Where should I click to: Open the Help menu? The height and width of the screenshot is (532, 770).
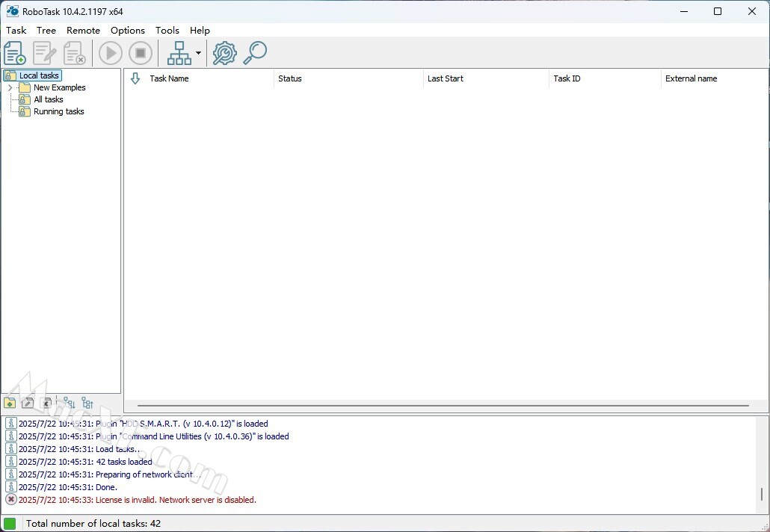click(x=200, y=31)
